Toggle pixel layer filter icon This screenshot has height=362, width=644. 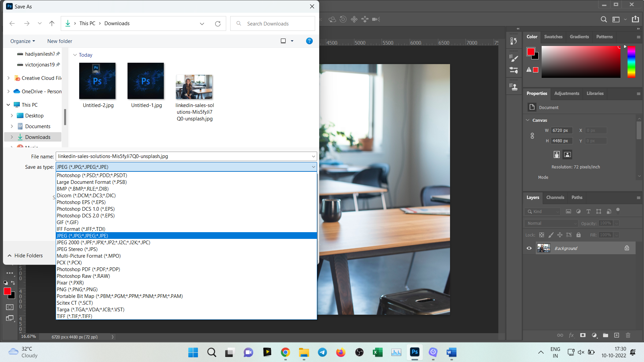click(568, 211)
